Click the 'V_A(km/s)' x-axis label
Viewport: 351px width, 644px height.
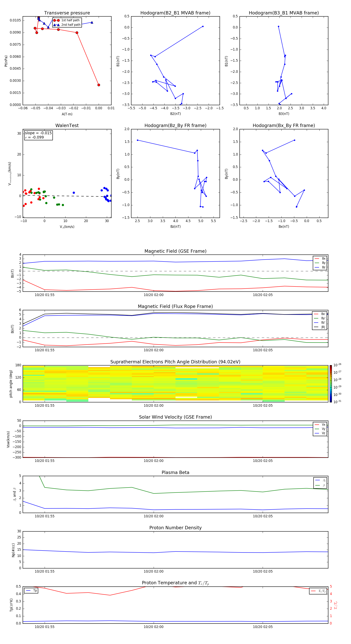click(67, 227)
